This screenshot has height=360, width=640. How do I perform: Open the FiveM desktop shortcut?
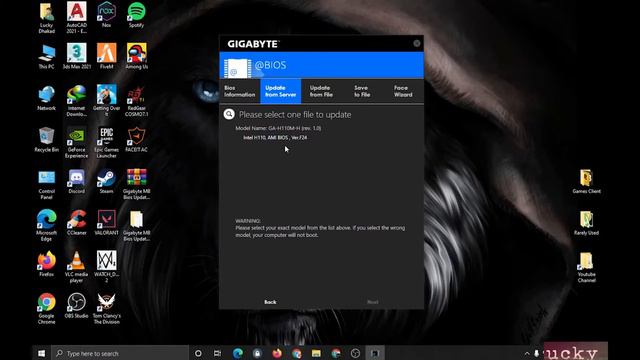[107, 56]
